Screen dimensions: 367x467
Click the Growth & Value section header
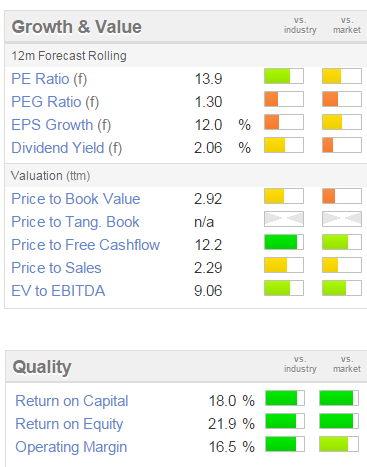coord(77,27)
